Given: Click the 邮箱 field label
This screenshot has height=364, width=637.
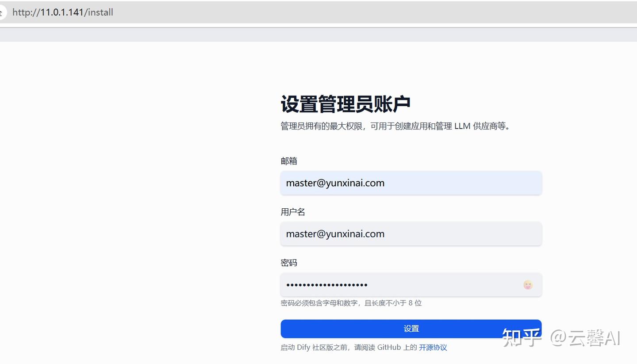Looking at the screenshot, I should (x=289, y=161).
